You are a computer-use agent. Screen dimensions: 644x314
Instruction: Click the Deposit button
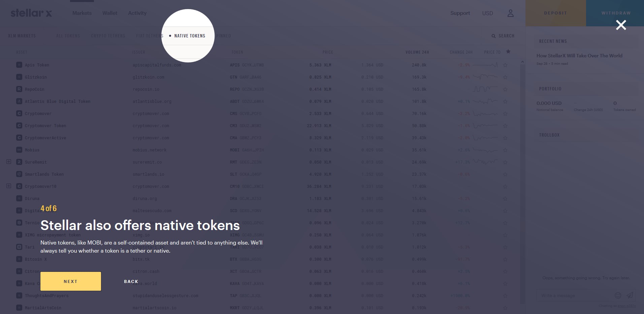pos(556,13)
